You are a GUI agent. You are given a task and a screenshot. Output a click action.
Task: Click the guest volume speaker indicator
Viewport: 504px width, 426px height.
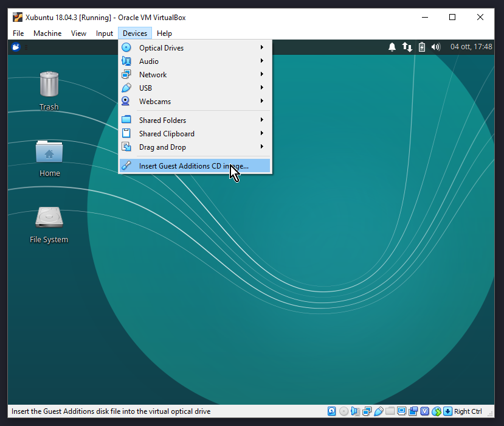(x=436, y=47)
